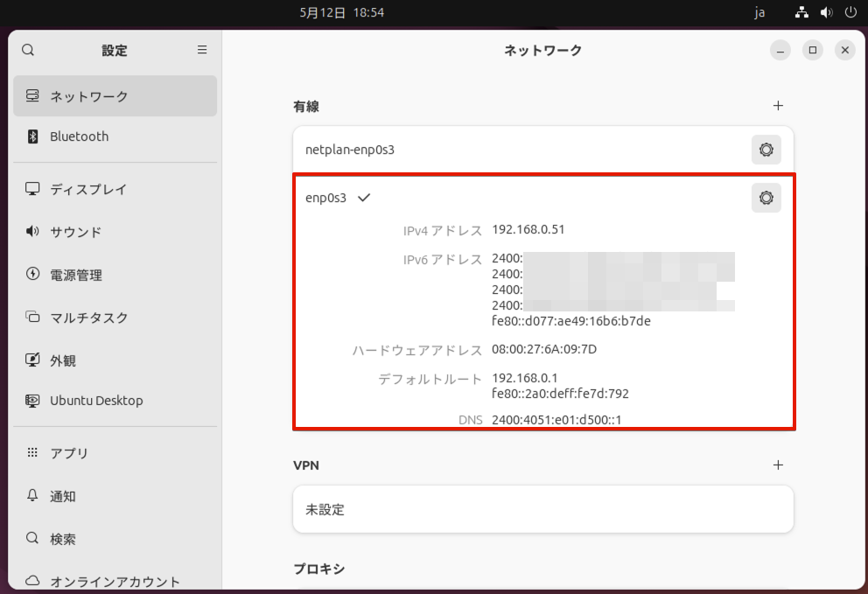The image size is (868, 594).
Task: Open the hamburger menu in Settings header
Action: point(201,50)
